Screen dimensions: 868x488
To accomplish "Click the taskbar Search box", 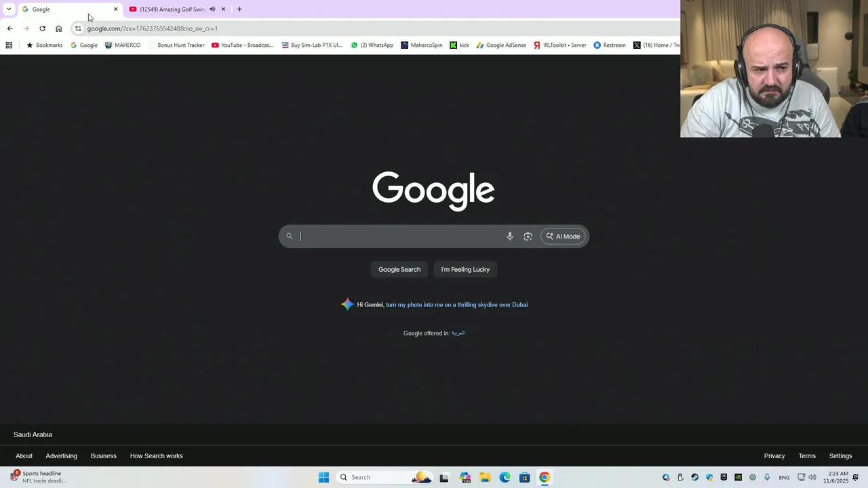I will pyautogui.click(x=384, y=477).
